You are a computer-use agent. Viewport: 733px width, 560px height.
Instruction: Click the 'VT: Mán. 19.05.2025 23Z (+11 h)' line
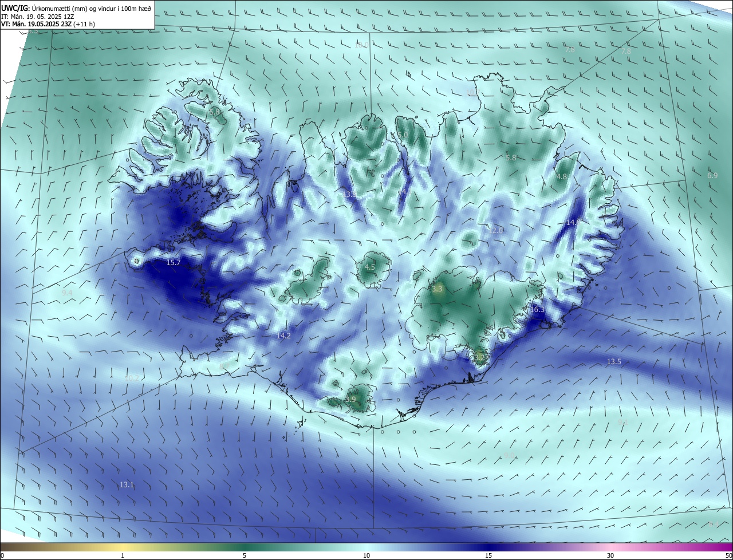[x=48, y=24]
